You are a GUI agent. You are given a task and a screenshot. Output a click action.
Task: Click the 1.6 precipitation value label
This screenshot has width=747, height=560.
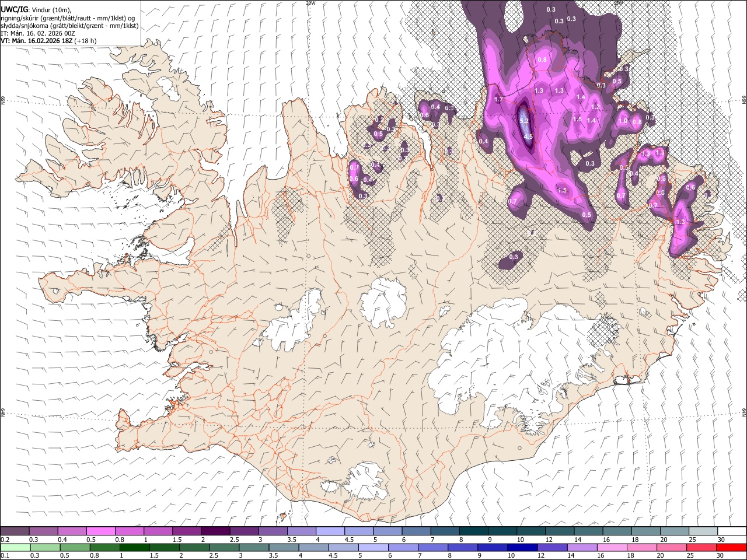click(x=577, y=119)
